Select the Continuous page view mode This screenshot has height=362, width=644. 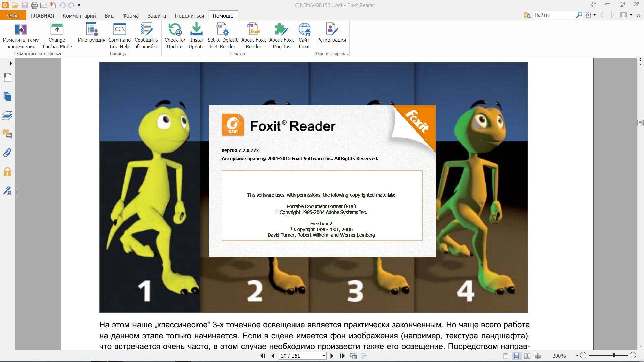[x=517, y=356]
